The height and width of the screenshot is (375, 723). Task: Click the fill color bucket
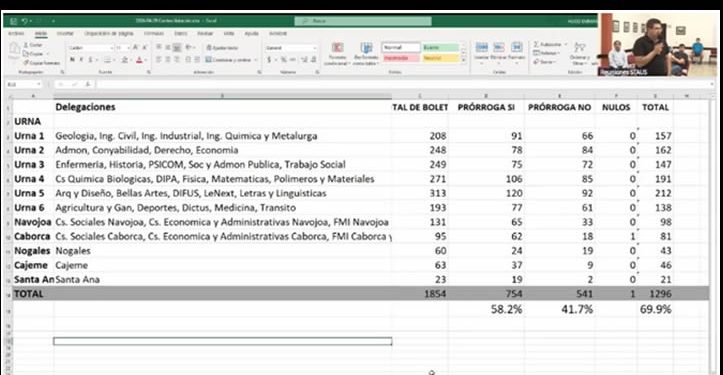pyautogui.click(x=124, y=60)
